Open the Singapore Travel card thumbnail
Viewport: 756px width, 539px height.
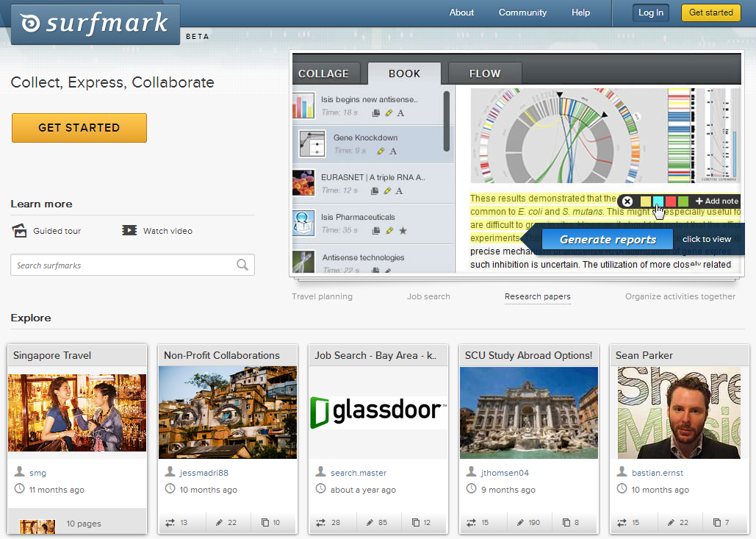tap(77, 413)
